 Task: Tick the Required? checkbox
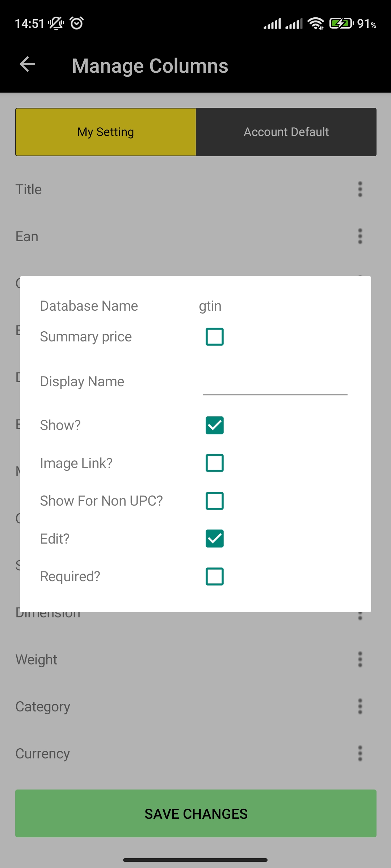point(215,576)
